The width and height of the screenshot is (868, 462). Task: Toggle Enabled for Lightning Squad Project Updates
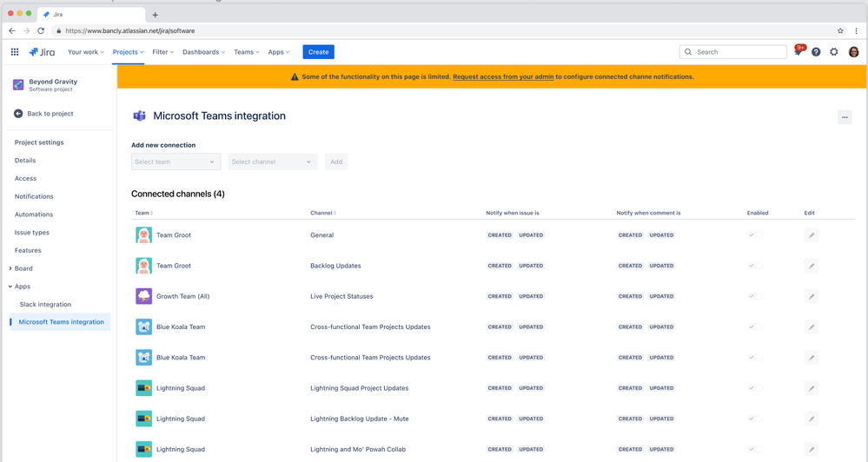(755, 388)
